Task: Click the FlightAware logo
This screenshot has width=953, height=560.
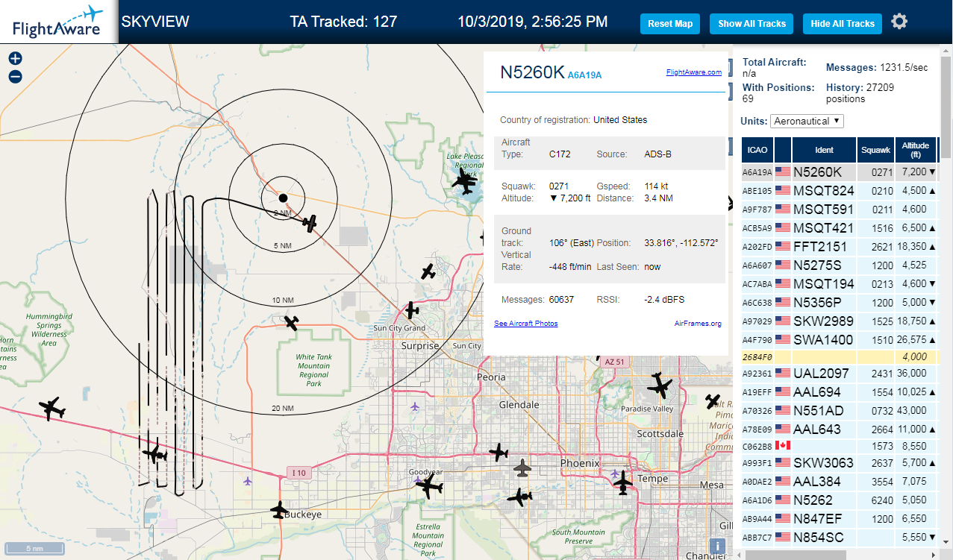Action: coord(58,22)
